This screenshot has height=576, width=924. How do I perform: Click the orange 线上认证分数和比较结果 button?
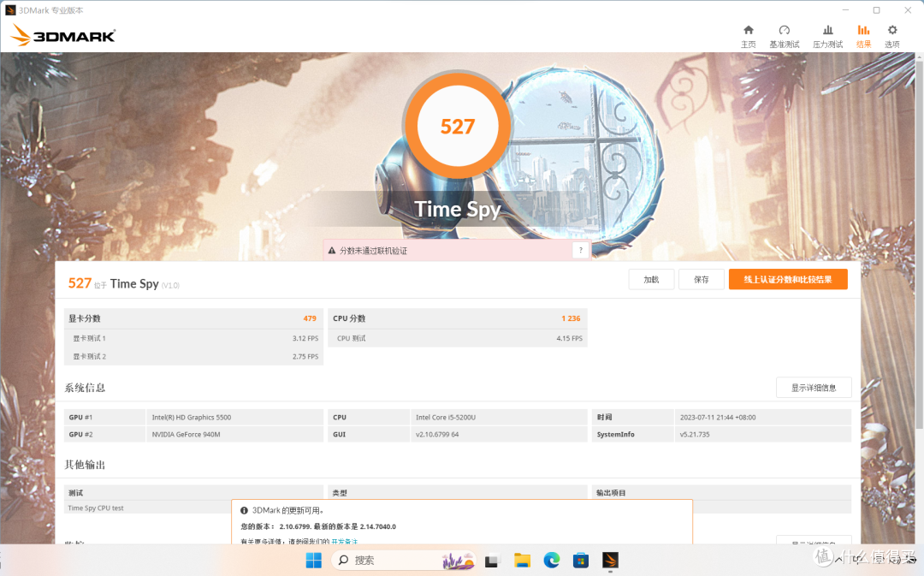pyautogui.click(x=787, y=280)
